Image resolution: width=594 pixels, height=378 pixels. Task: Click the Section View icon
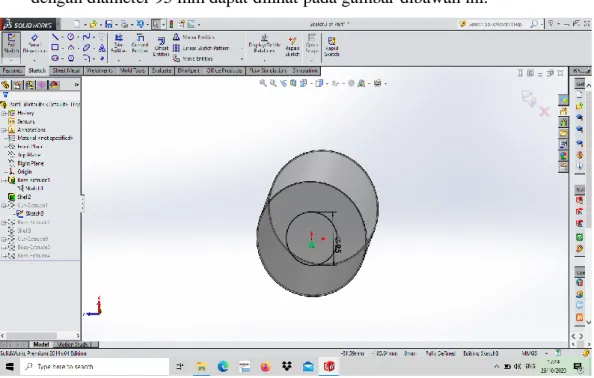(293, 83)
